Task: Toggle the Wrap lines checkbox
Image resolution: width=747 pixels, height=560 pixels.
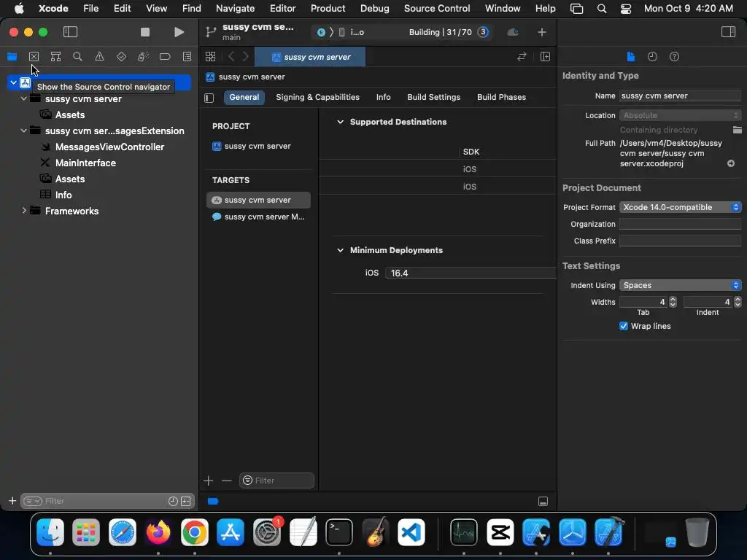Action: click(623, 326)
